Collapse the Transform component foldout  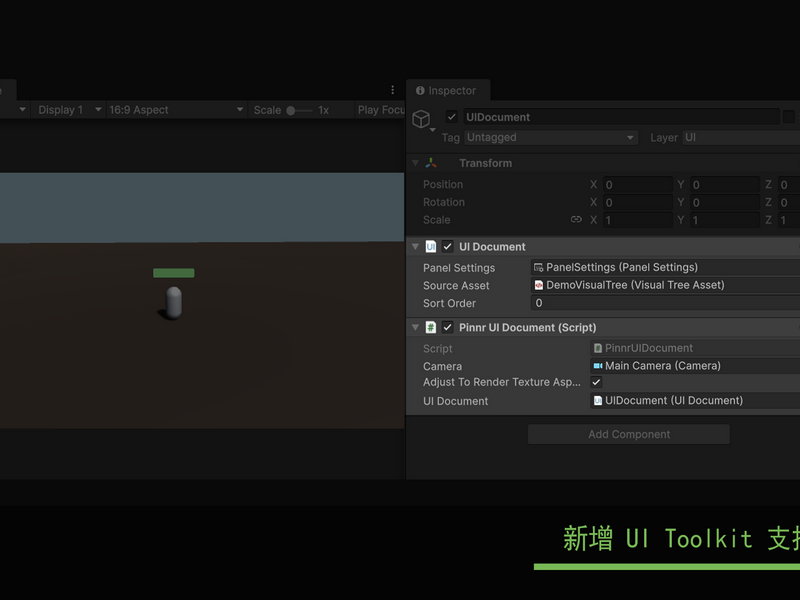[x=415, y=163]
